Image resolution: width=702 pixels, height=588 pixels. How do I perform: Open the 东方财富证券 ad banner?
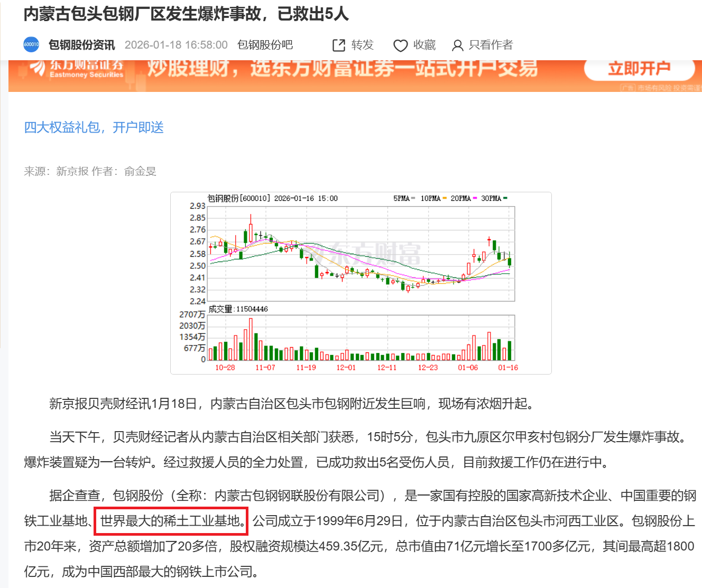[x=355, y=76]
